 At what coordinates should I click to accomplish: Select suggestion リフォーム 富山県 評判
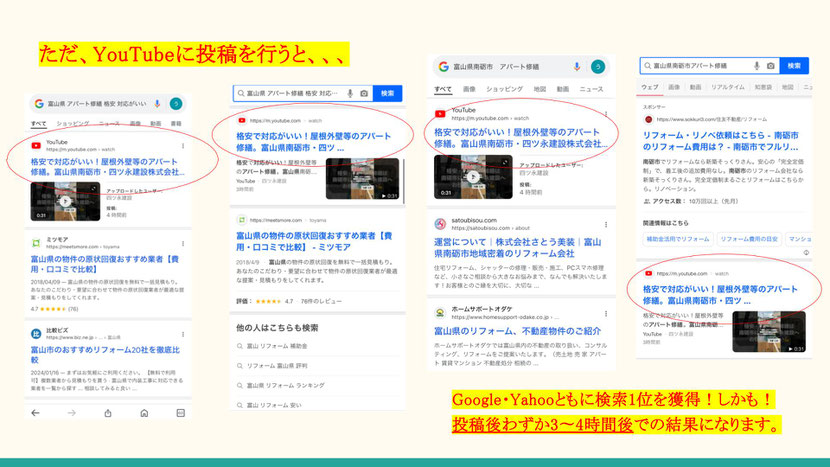coord(277,365)
